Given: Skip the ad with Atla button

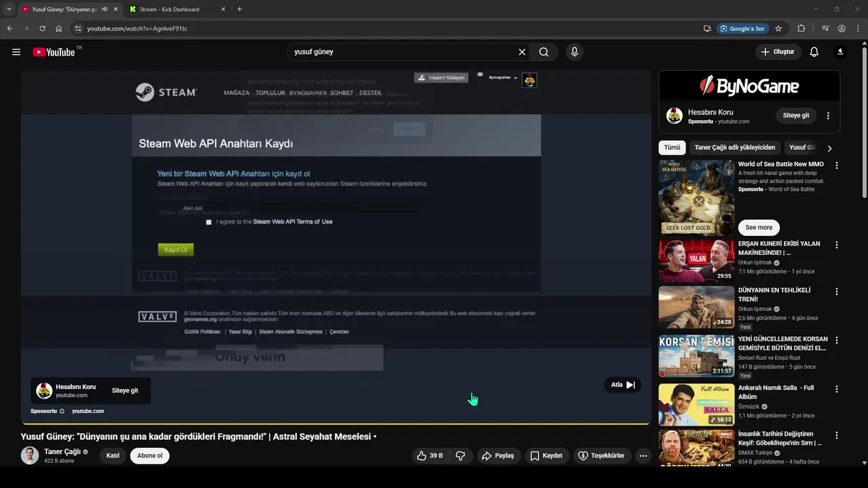Looking at the screenshot, I should [x=623, y=385].
